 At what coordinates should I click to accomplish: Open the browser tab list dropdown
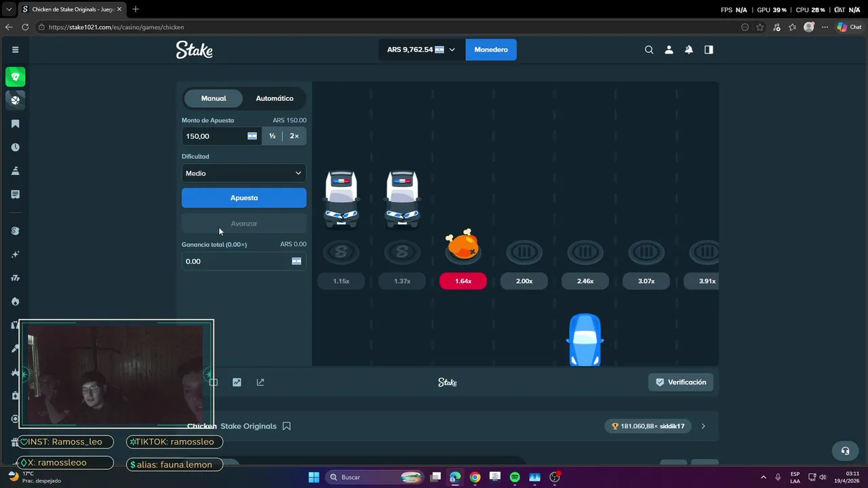(9, 9)
